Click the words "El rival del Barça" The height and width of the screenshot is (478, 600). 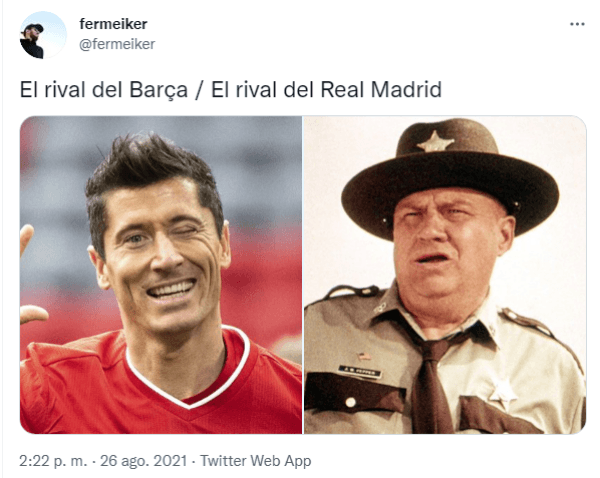click(104, 90)
